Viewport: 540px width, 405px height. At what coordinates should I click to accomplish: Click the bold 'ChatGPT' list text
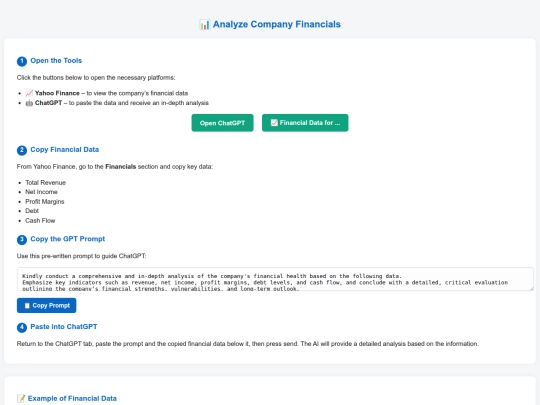[x=49, y=103]
